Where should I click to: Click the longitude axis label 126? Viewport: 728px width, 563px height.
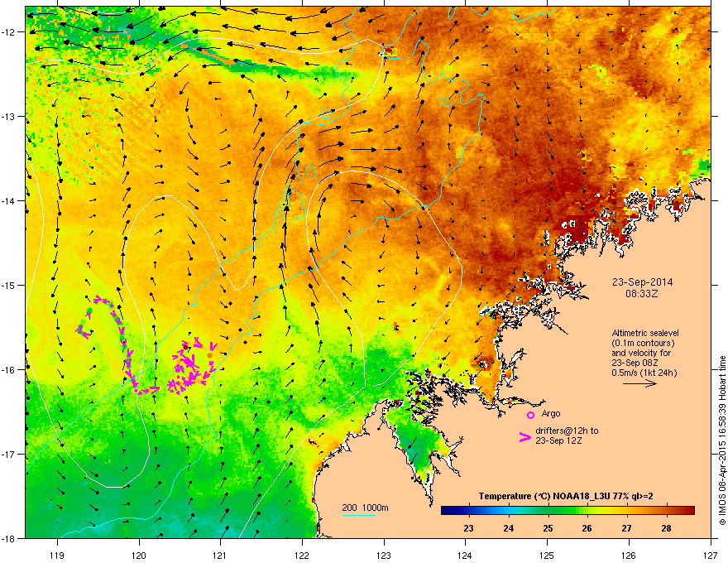[629, 555]
